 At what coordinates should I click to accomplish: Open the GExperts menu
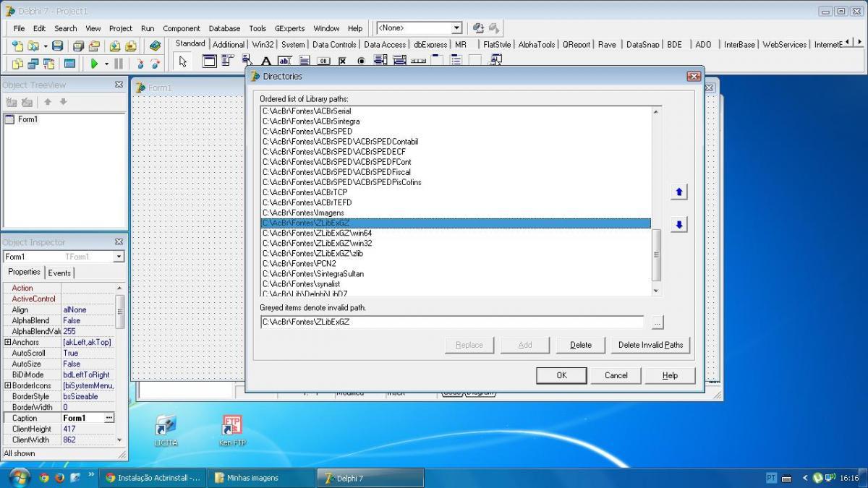pos(289,28)
